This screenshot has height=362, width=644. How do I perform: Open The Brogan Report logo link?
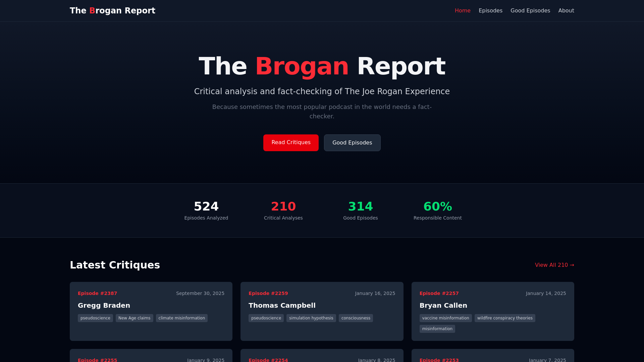112,11
